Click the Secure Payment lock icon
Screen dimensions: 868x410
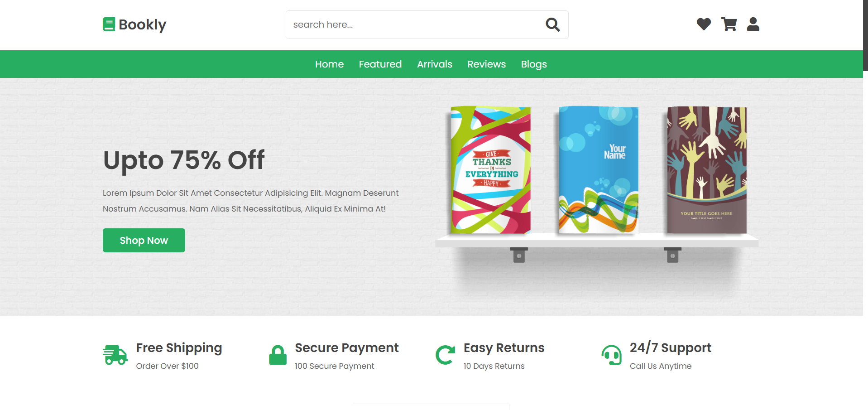click(278, 355)
